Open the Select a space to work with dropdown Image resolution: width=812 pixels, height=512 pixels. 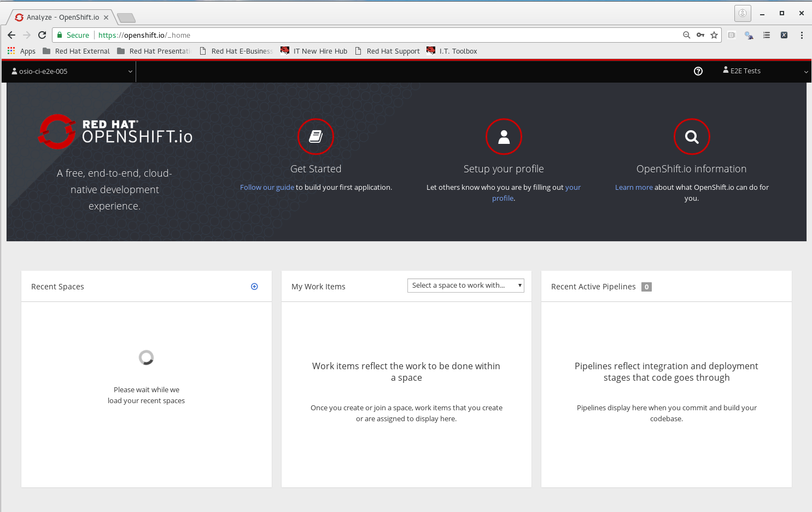465,285
